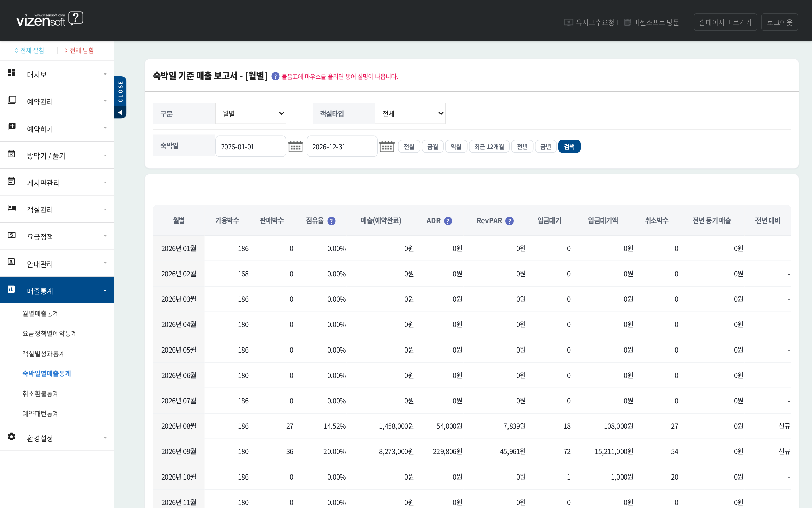Click the 안내관리 icon
812x508 pixels.
(x=12, y=262)
